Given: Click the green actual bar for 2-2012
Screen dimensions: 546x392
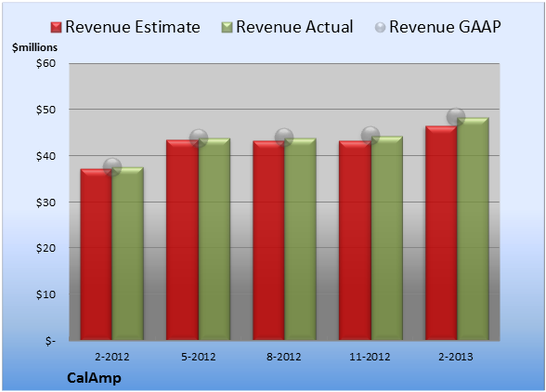Looking at the screenshot, I should (x=128, y=254).
